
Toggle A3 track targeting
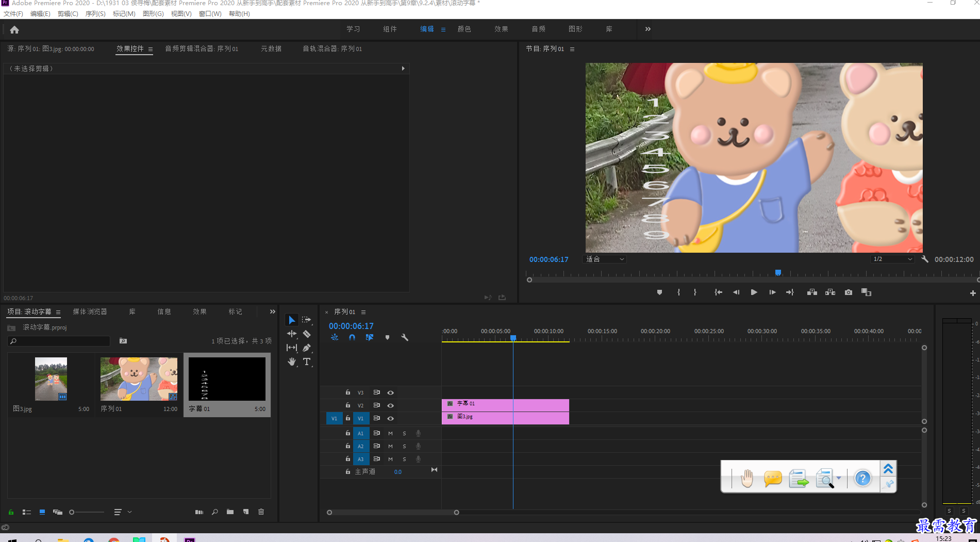pos(361,459)
